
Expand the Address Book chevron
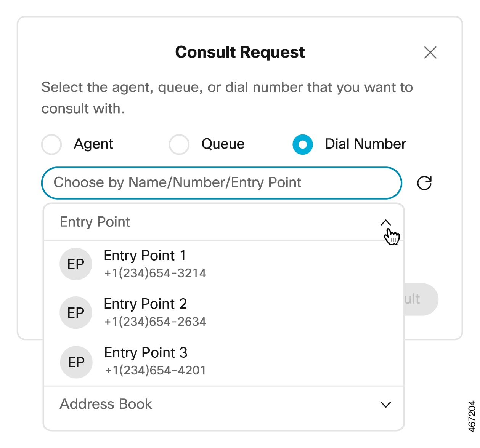386,405
